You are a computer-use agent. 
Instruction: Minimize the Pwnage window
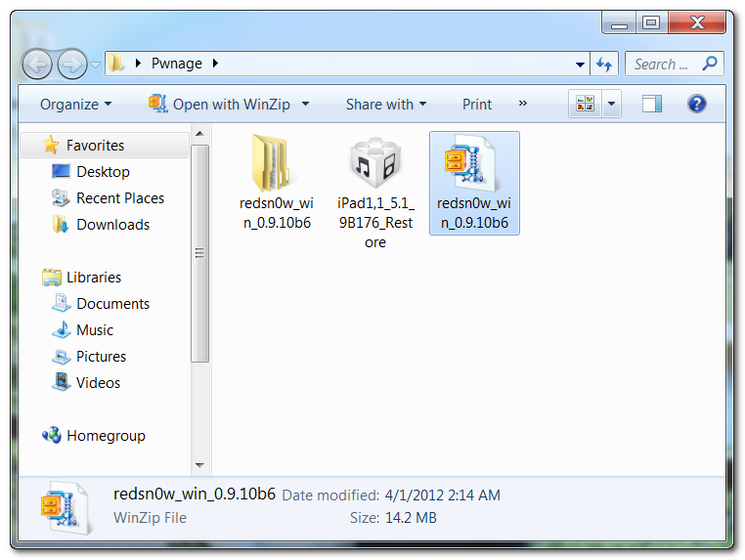[619, 22]
